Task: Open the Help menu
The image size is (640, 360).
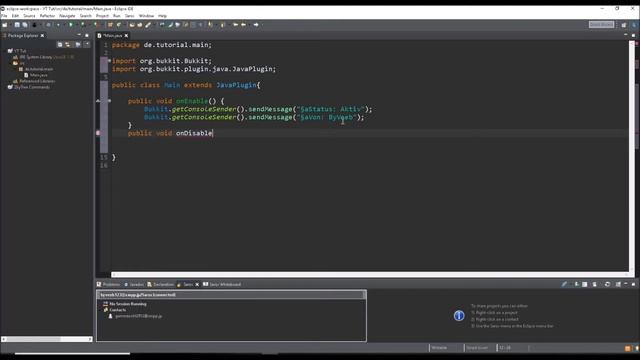Action: [x=162, y=16]
